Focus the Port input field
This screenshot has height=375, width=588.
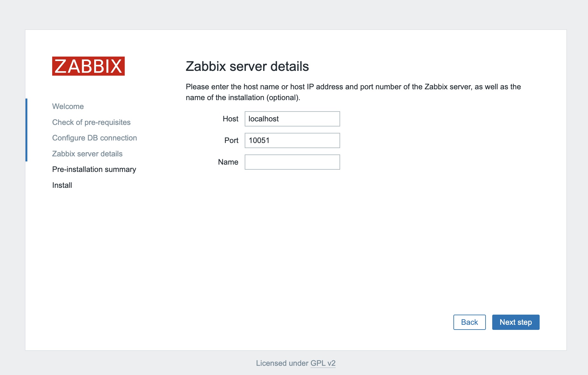point(292,140)
